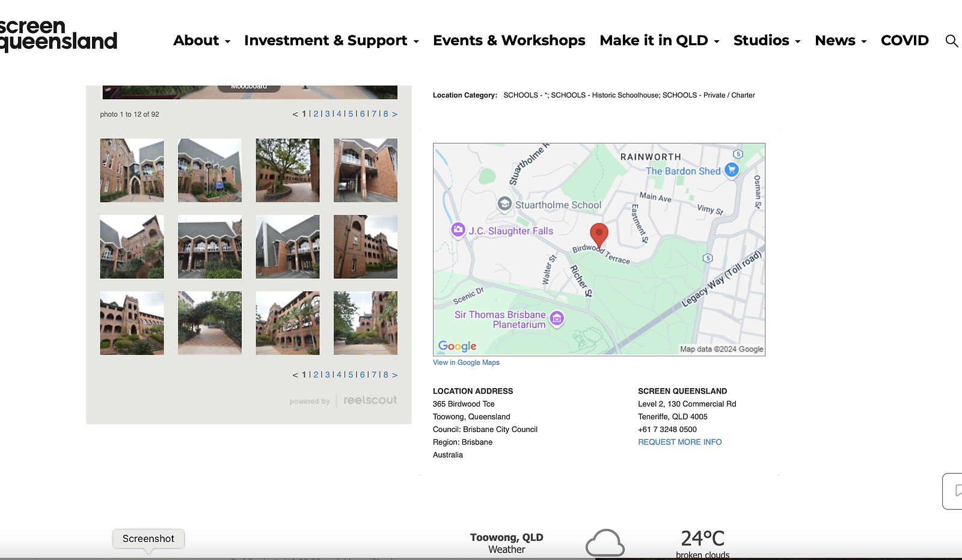Click the Moodboard button on main photo

tap(249, 87)
